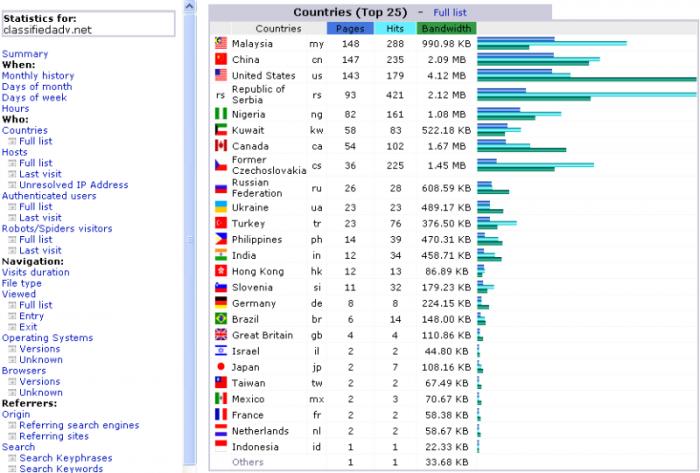Image resolution: width=700 pixels, height=473 pixels.
Task: Click the Canada flag icon
Action: [x=221, y=146]
